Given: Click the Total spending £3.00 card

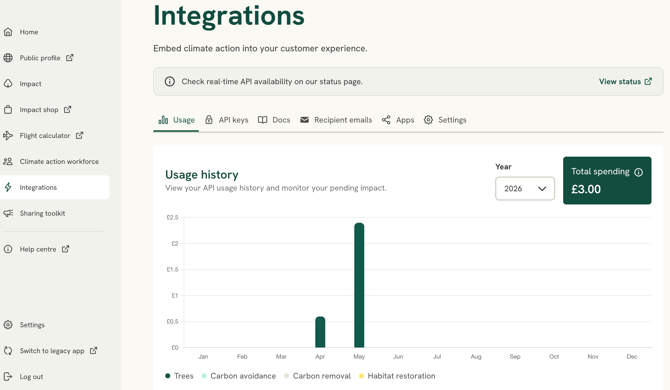Looking at the screenshot, I should pyautogui.click(x=607, y=180).
